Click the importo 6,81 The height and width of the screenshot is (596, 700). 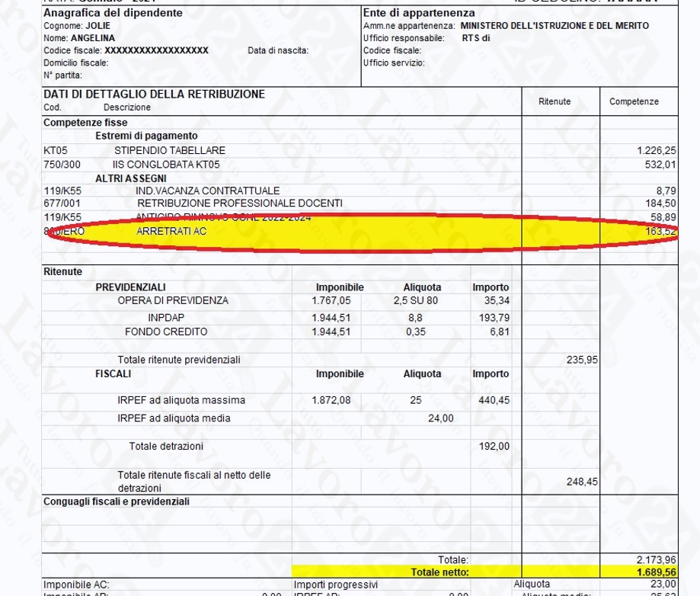click(500, 332)
